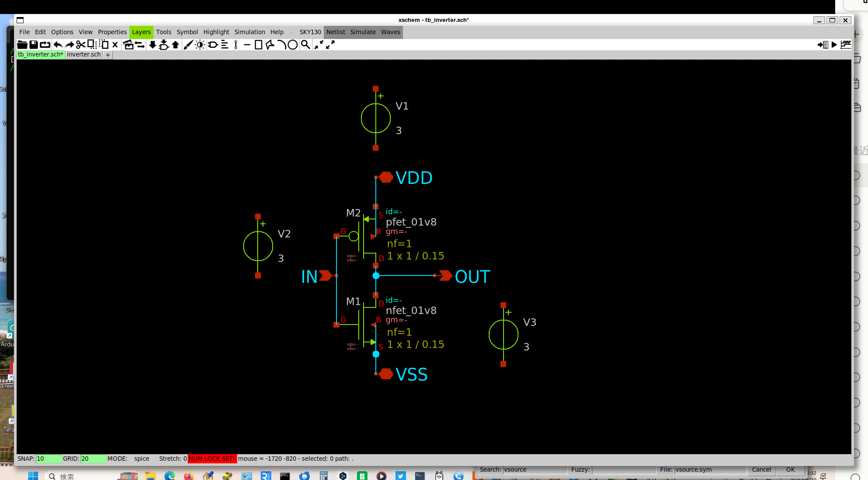868x480 pixels.
Task: Select the Rectangle drawing tool
Action: [259, 45]
